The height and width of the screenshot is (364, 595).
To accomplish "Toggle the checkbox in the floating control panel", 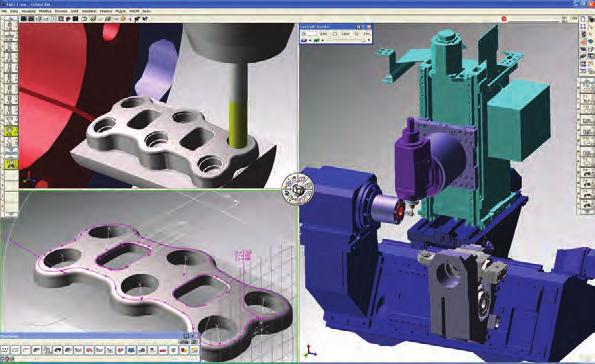I will tap(335, 34).
